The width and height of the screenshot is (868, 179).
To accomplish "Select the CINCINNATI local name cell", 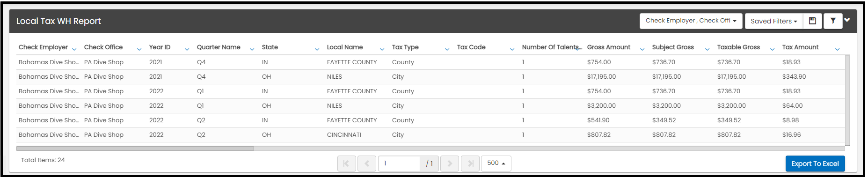I will pos(344,135).
